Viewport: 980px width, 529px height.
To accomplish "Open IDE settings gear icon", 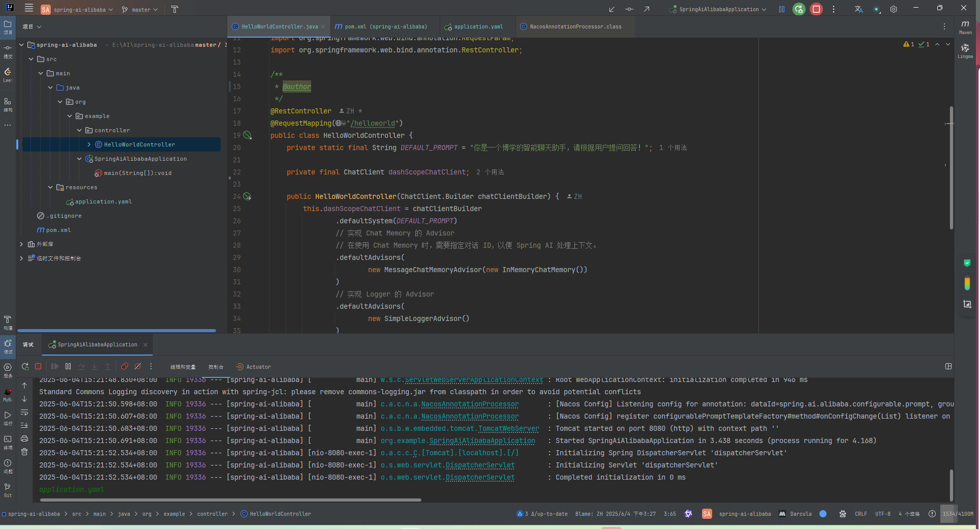I will pyautogui.click(x=894, y=9).
